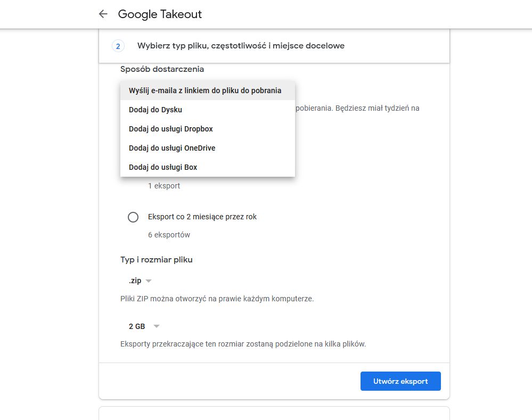The width and height of the screenshot is (532, 420).
Task: Click the 'Typ i rozmiar pliku' heading
Action: coord(157,260)
